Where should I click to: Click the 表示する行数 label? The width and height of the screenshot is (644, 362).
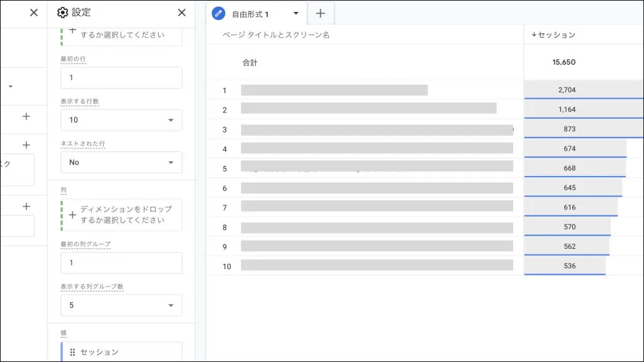(x=80, y=101)
